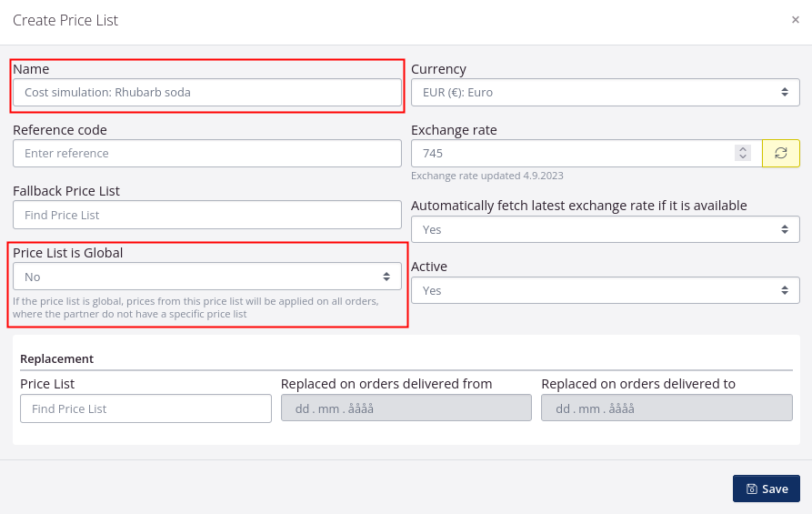Click the Replacement section heading

click(x=56, y=358)
